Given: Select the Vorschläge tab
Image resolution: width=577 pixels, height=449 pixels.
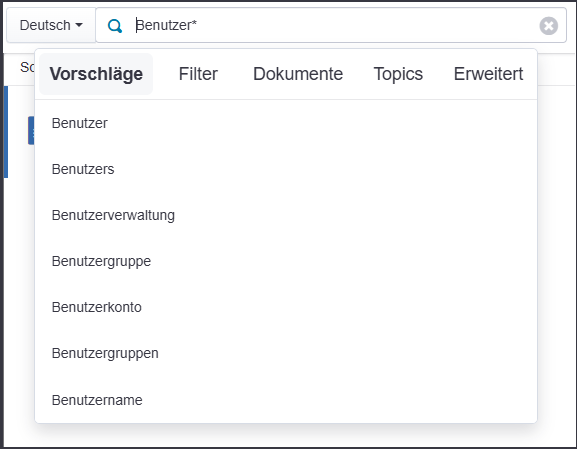Looking at the screenshot, I should click(96, 74).
